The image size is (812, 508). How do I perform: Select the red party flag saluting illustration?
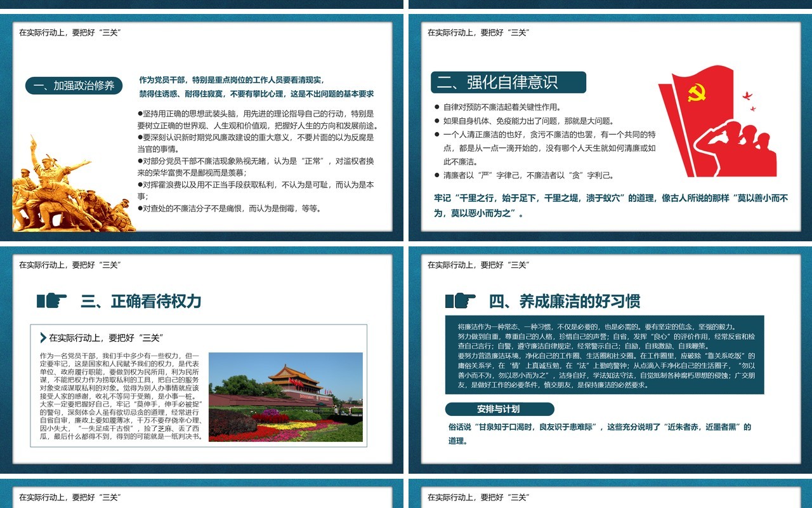[717, 121]
